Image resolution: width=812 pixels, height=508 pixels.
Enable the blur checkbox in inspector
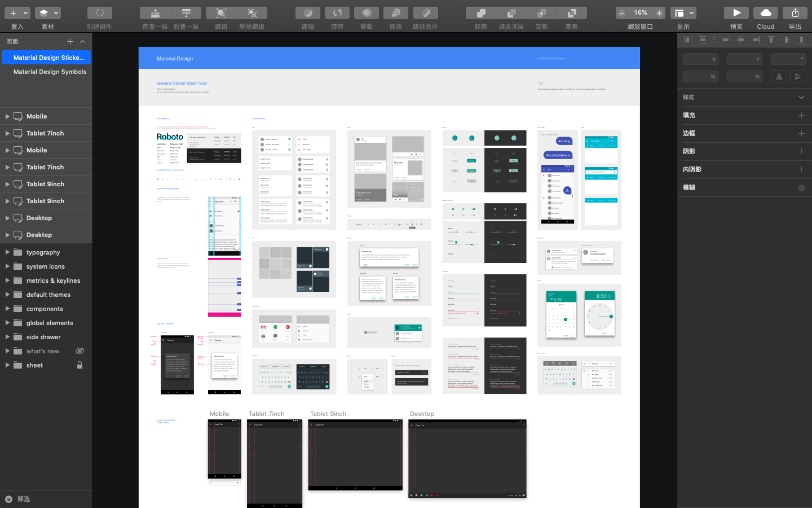coord(801,187)
